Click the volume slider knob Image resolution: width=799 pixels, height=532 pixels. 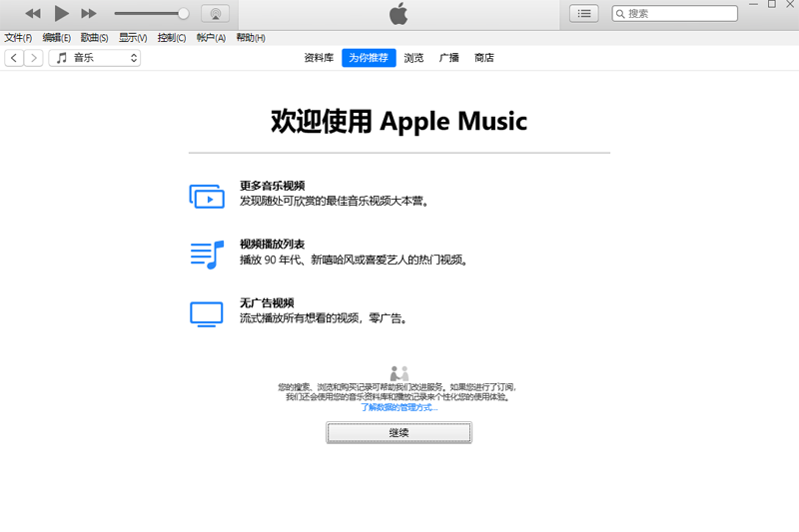183,14
